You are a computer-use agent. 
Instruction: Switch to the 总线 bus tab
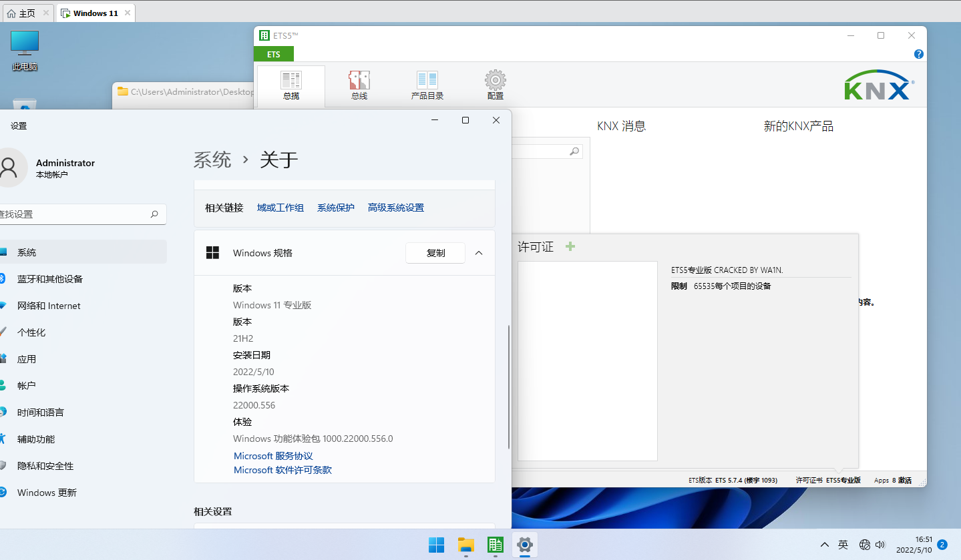[359, 86]
